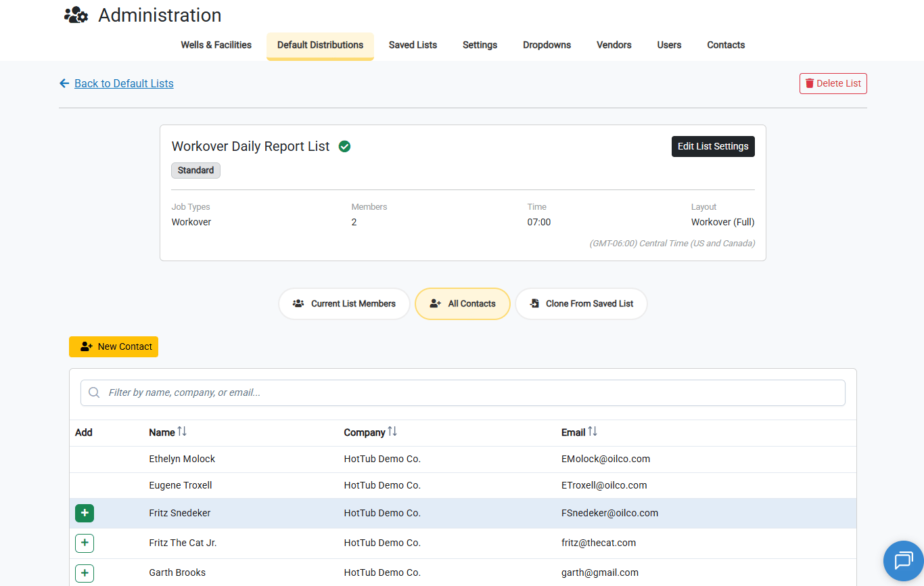Click the green verified checkmark beside list name
The height and width of the screenshot is (586, 924).
pyautogui.click(x=344, y=146)
